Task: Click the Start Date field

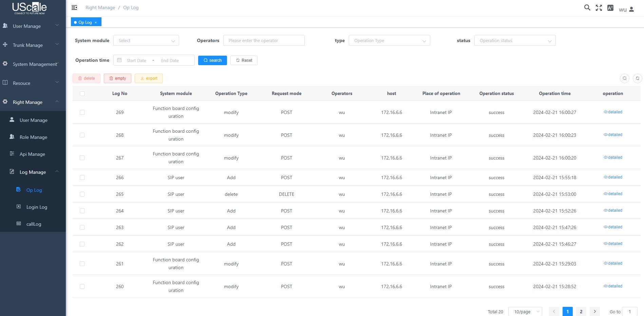Action: click(136, 60)
